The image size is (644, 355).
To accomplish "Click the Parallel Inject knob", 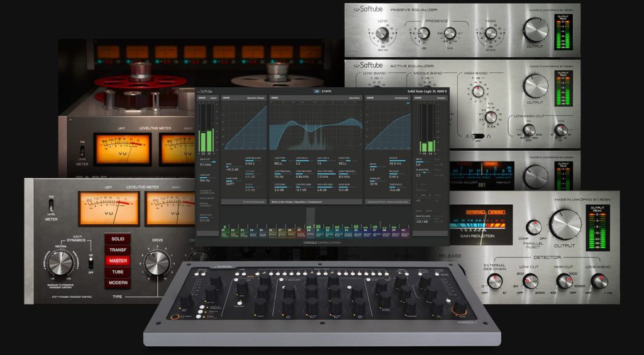I will click(x=533, y=227).
